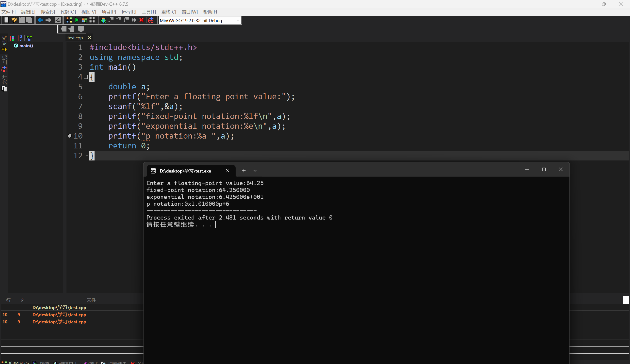Image resolution: width=630 pixels, height=364 pixels.
Task: Open a new terminal tab with plus button
Action: (x=244, y=171)
